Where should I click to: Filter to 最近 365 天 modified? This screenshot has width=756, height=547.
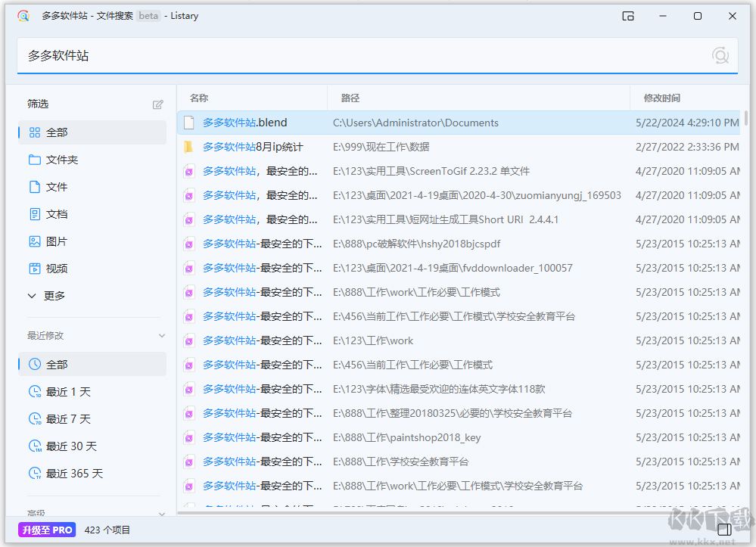[92, 474]
